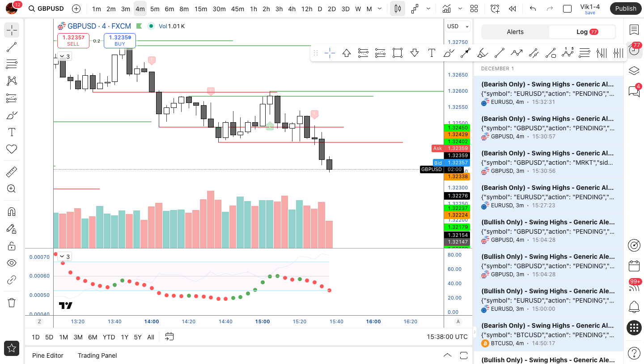The height and width of the screenshot is (364, 644).
Task: Select the 15m timeframe
Action: pyautogui.click(x=201, y=9)
